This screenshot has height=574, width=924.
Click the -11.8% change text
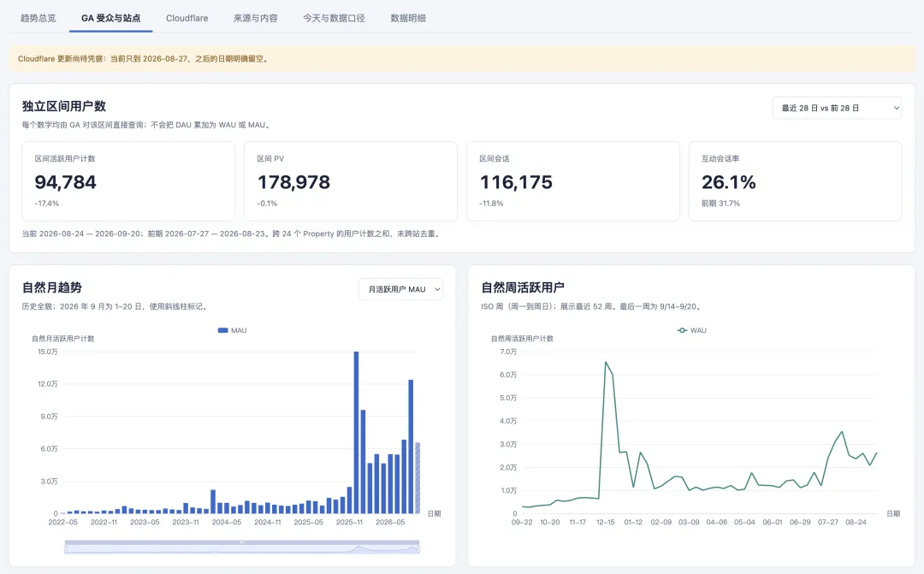coord(491,204)
